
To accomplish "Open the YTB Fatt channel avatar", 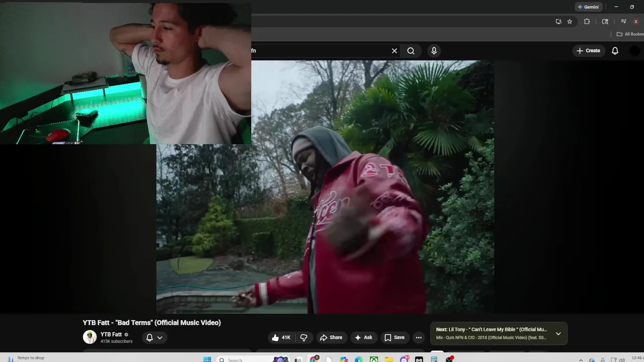I will coord(90,337).
